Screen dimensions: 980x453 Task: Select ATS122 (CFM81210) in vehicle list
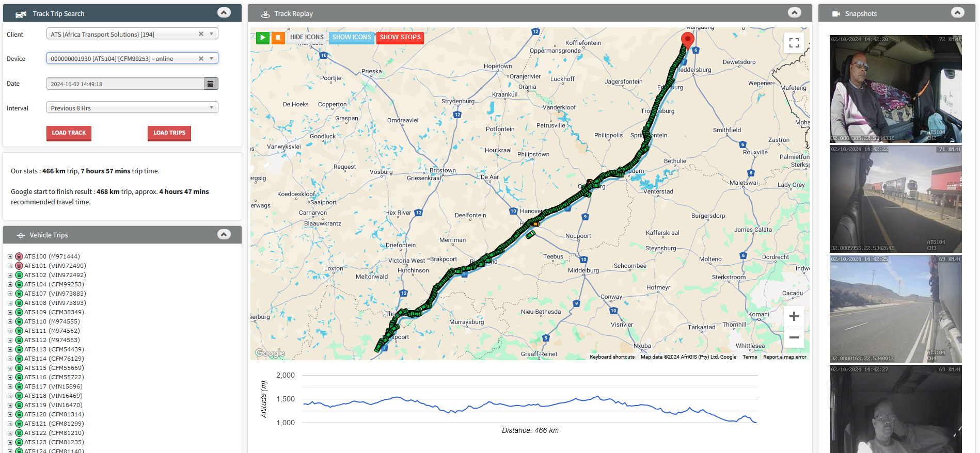coord(54,433)
